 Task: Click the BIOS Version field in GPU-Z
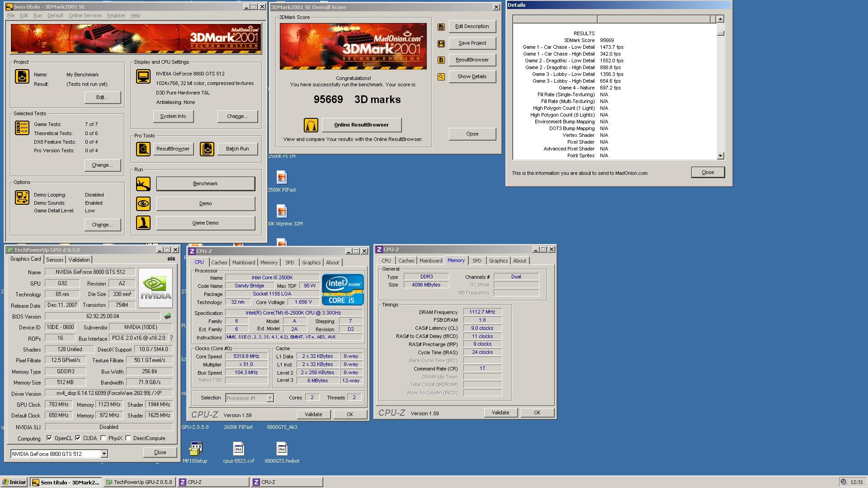102,316
